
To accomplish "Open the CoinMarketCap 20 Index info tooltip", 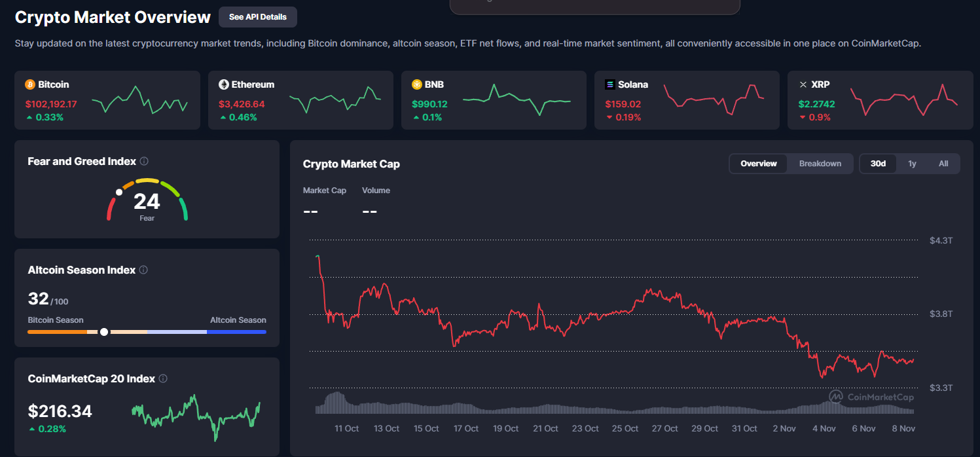I will (163, 378).
